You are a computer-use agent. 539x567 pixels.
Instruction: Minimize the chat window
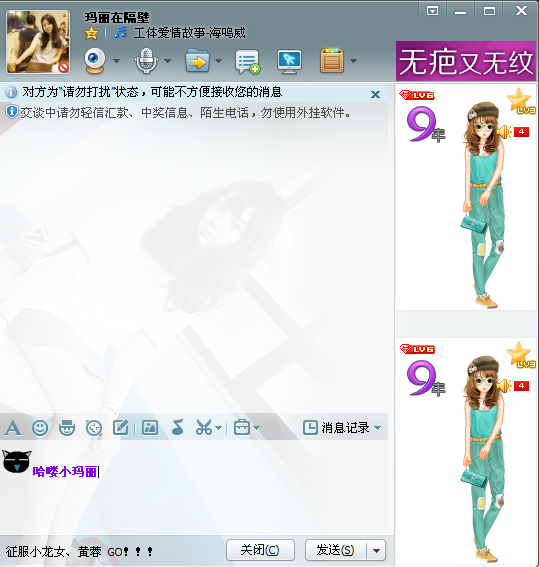pos(460,12)
